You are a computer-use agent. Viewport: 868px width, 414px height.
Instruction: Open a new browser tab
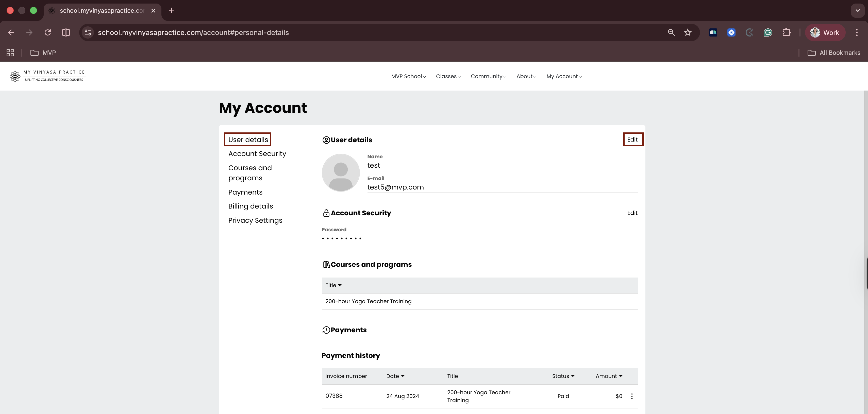coord(172,10)
